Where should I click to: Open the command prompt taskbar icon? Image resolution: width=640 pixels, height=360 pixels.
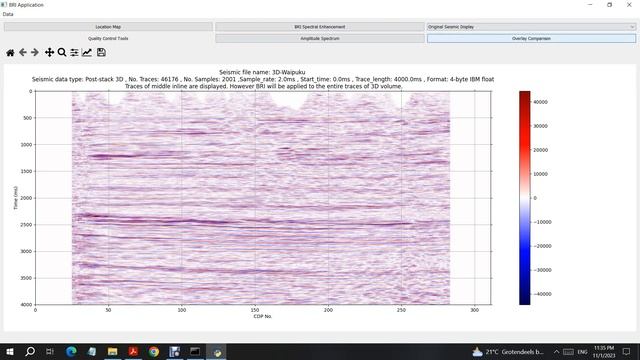[x=195, y=351]
